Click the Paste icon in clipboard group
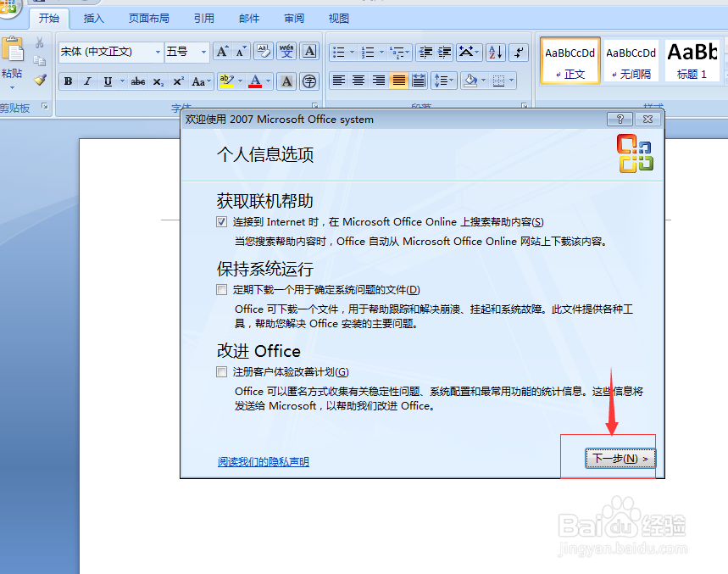 [13, 49]
